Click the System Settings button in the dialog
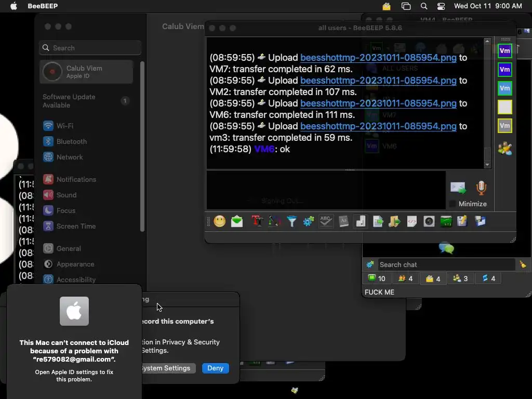 (x=169, y=368)
